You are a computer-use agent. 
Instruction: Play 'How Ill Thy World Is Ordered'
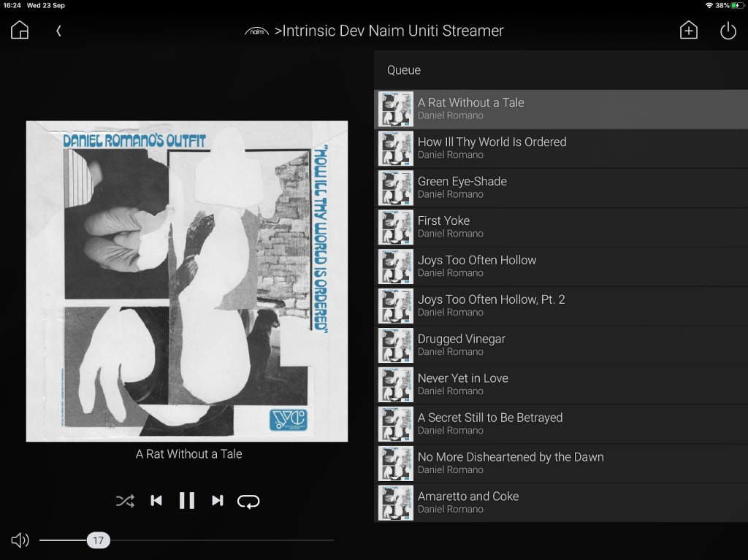(561, 148)
